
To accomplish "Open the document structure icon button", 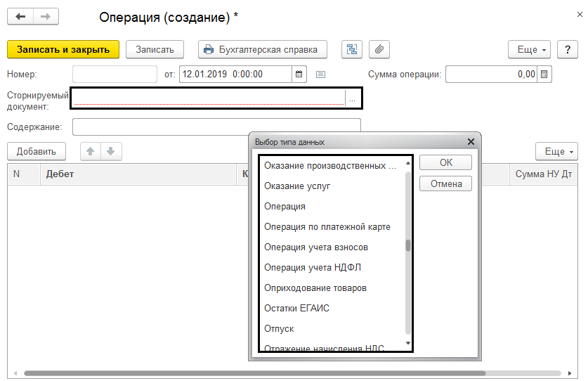I will [351, 49].
